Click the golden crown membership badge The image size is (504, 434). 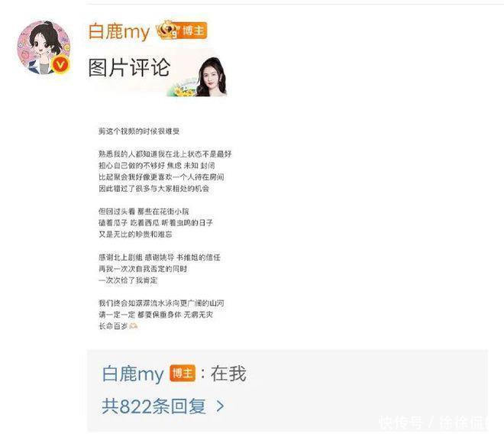[x=167, y=30]
